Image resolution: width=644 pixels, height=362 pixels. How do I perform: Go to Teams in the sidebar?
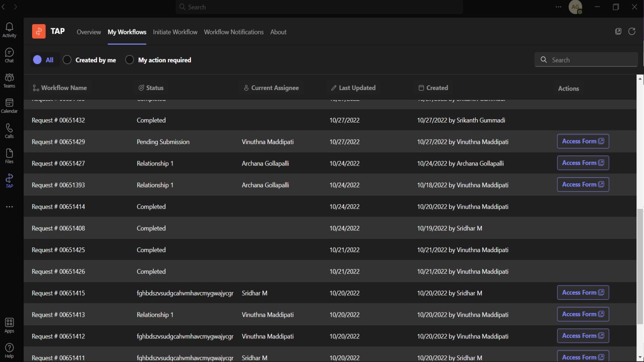[x=9, y=80]
